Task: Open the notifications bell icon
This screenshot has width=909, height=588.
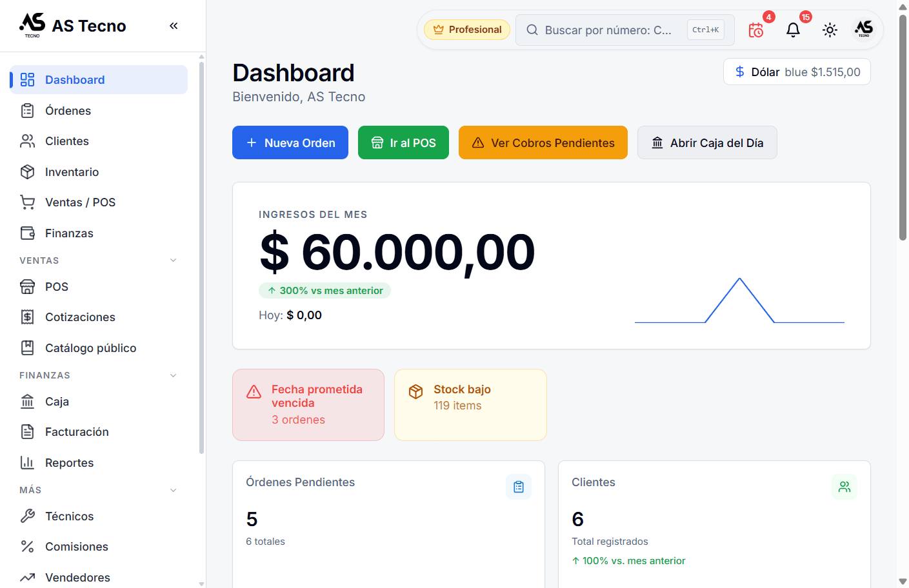Action: pos(793,30)
